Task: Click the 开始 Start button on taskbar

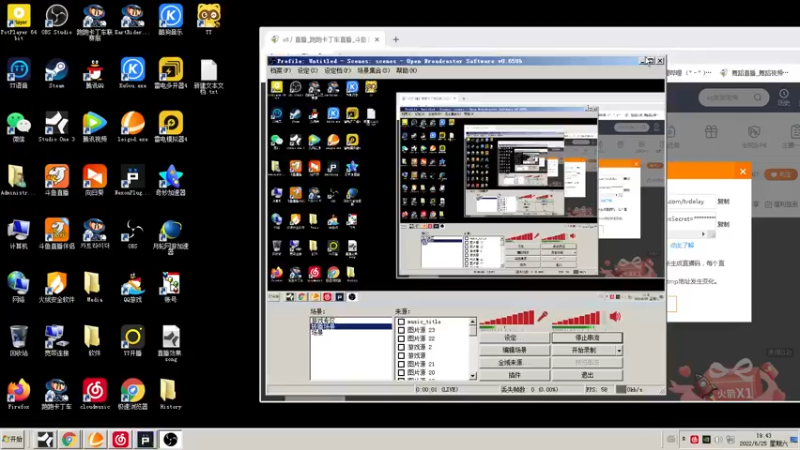Action: click(x=13, y=439)
